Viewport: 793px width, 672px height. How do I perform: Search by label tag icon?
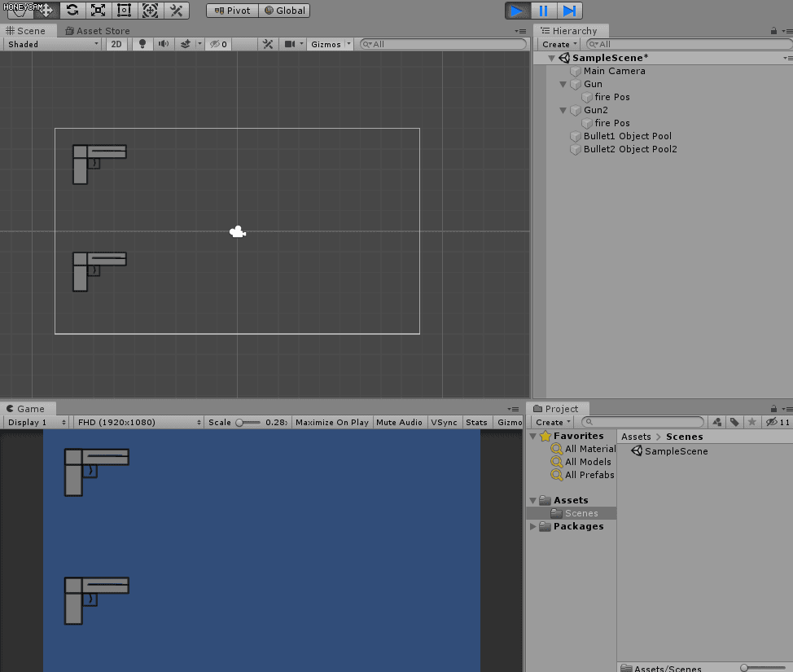click(x=735, y=422)
